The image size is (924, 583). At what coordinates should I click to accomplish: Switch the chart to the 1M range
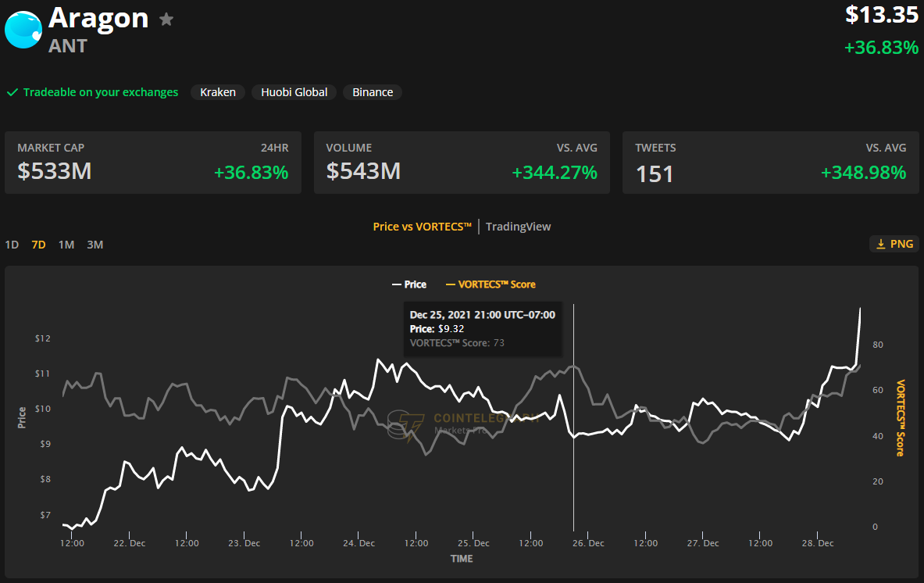(66, 245)
